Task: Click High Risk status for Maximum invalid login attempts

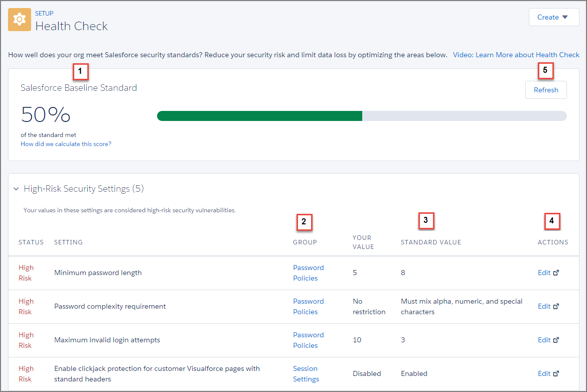Action: tap(26, 340)
